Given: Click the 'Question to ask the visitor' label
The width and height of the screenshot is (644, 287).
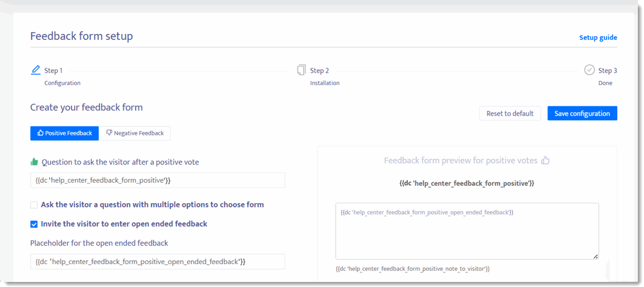Looking at the screenshot, I should click(120, 162).
